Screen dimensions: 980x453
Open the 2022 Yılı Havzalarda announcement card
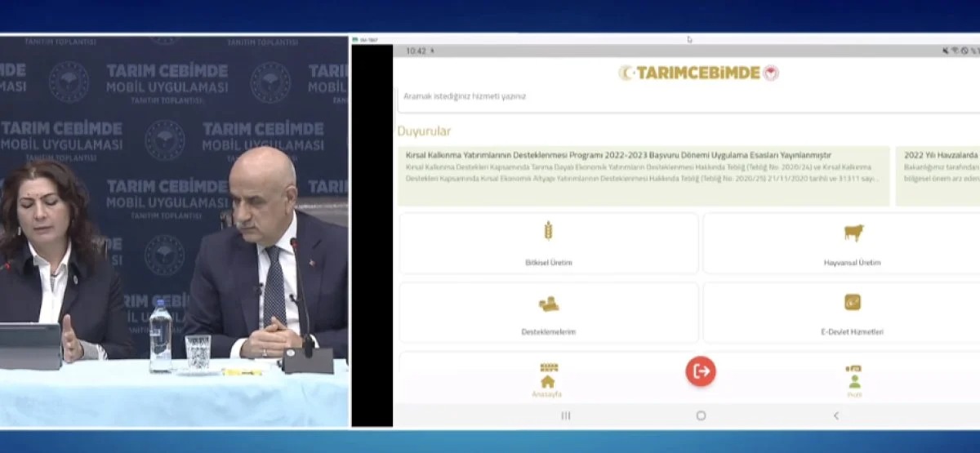[x=938, y=175]
